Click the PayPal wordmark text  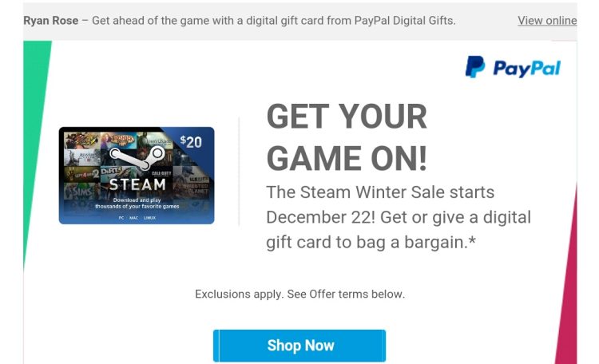tap(527, 69)
